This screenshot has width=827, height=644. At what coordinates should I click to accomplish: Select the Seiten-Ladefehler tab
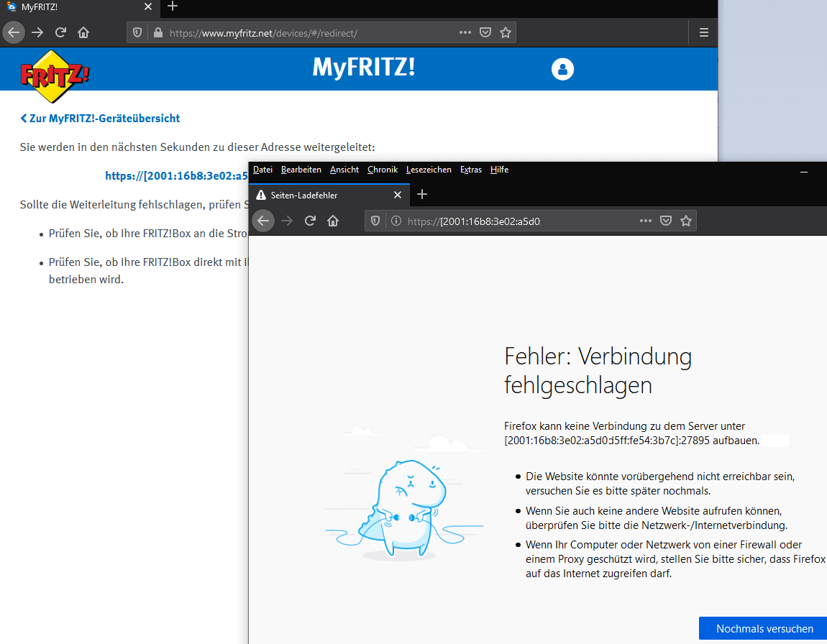pyautogui.click(x=329, y=195)
